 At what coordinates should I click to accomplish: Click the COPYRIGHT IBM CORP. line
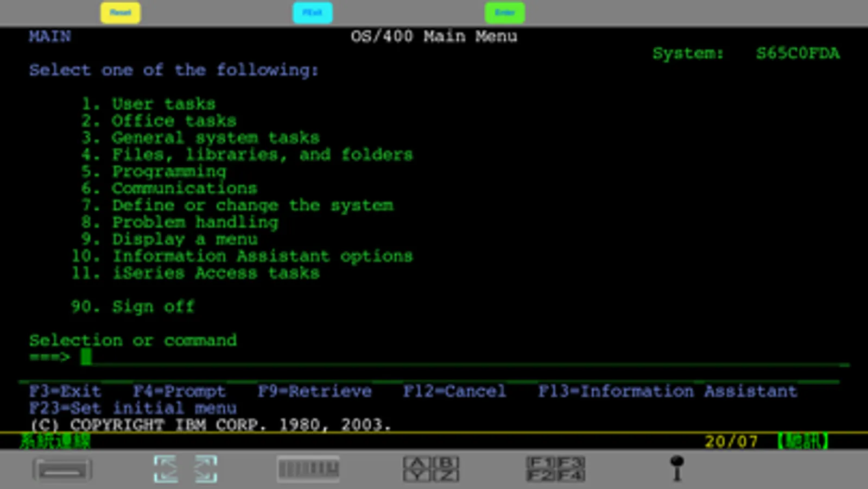pos(211,425)
